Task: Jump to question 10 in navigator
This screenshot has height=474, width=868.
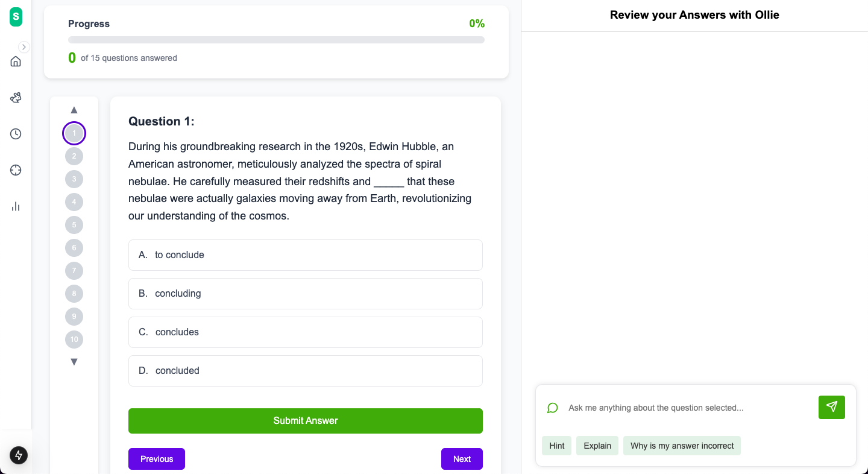Action: pos(74,340)
